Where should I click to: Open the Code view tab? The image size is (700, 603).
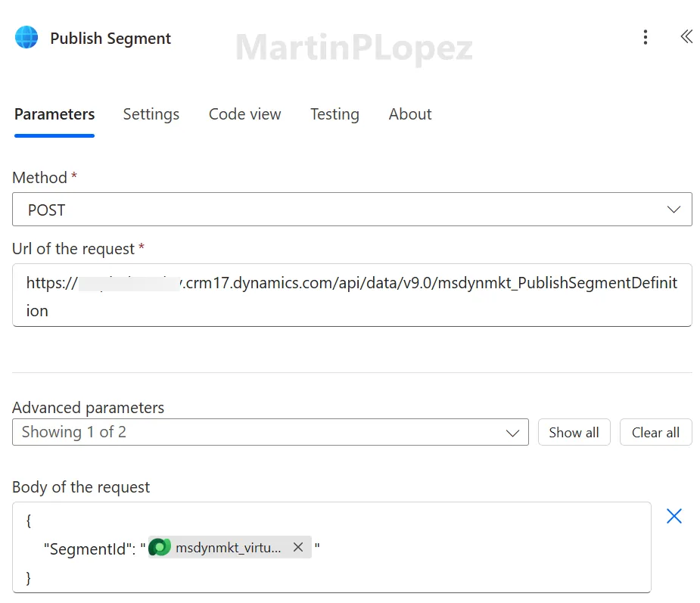[x=245, y=114]
